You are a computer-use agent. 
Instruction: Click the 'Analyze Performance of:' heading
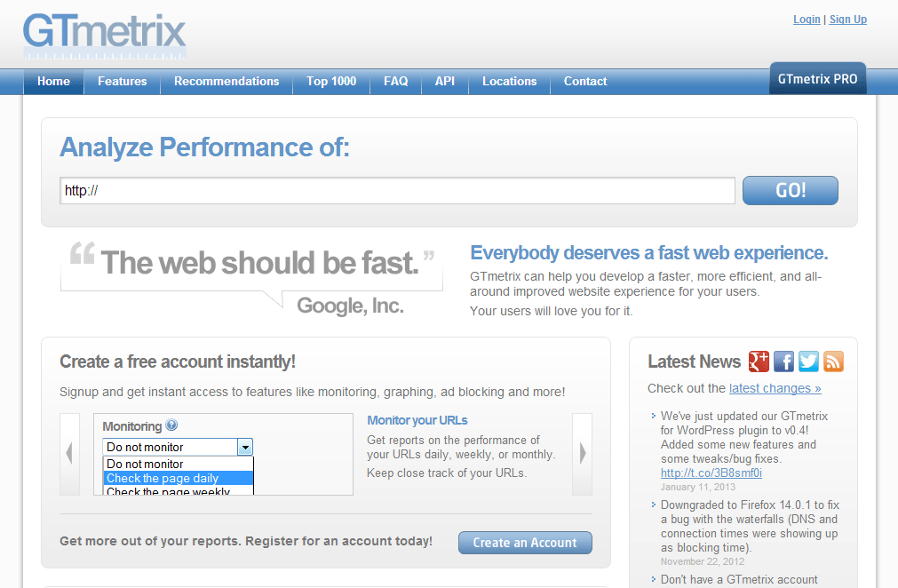[x=204, y=147]
